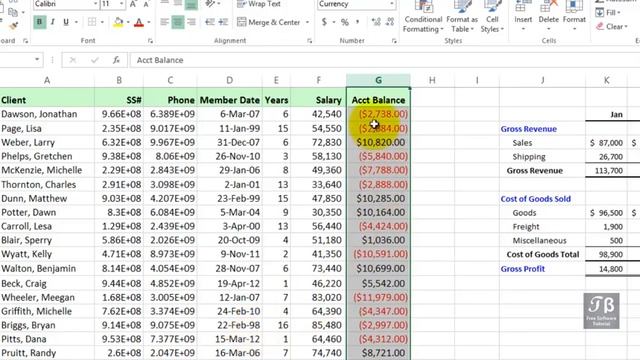Viewport: 640px width, 360px height.
Task: Toggle Center alignment button
Action: click(178, 22)
